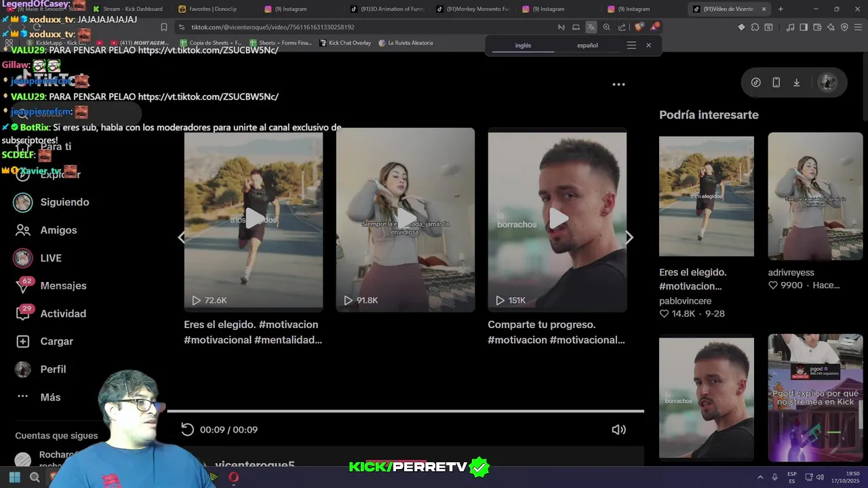
Task: Click replay icon next to 00:09
Action: (x=188, y=430)
